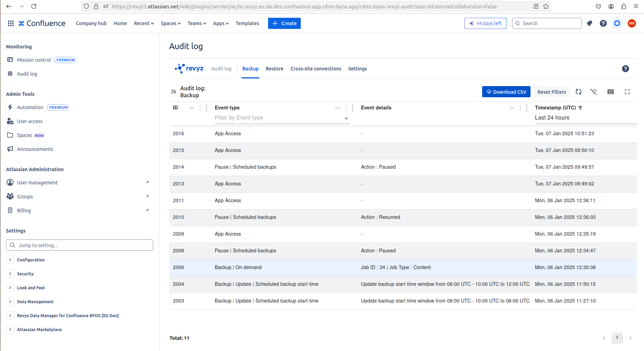Open the MK profile avatar

coord(632,23)
